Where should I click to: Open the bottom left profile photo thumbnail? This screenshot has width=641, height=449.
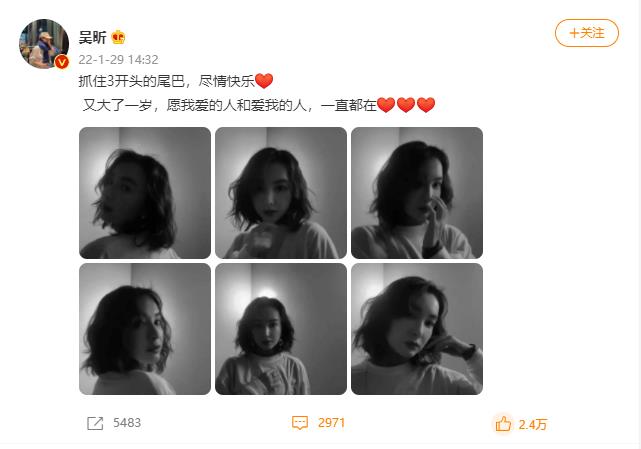pyautogui.click(x=145, y=329)
